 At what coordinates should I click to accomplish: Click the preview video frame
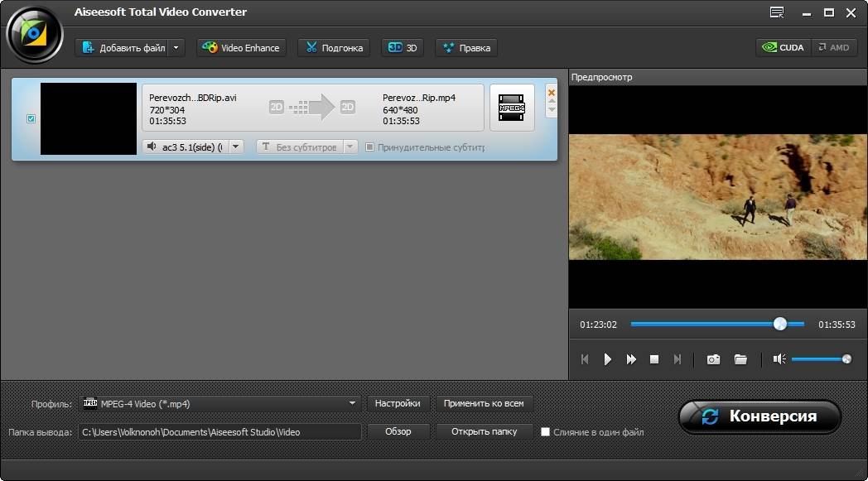click(718, 196)
